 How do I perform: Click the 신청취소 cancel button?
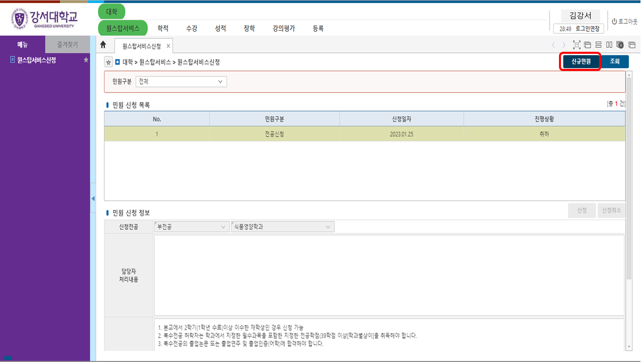[611, 211]
